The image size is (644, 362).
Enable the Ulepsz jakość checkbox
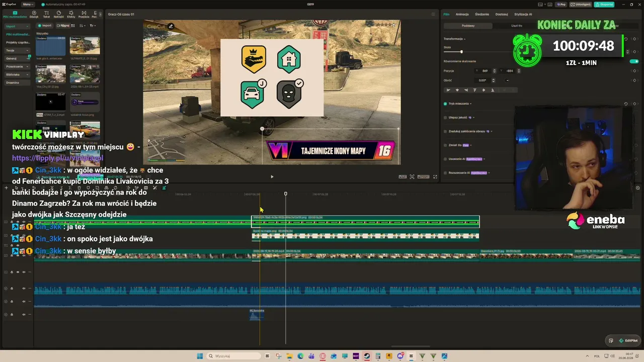coord(445,118)
